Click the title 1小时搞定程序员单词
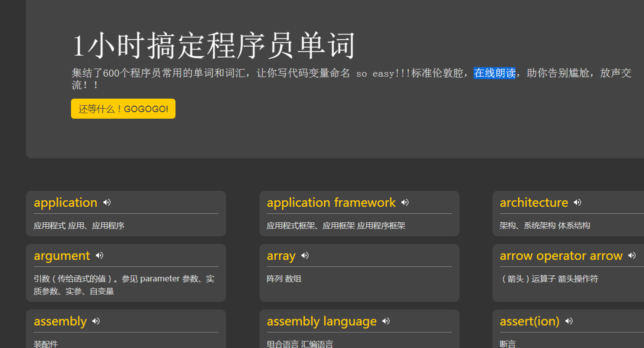The image size is (644, 348). [213, 46]
